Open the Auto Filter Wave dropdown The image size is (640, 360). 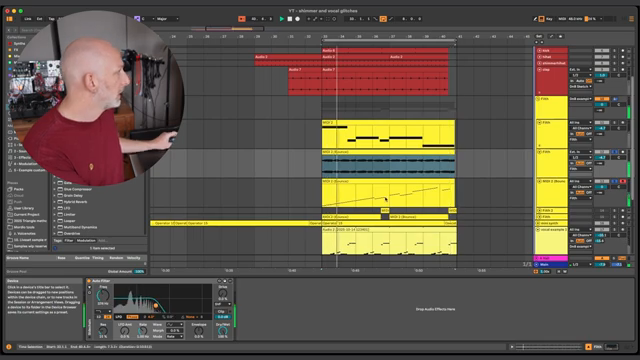tap(174, 324)
